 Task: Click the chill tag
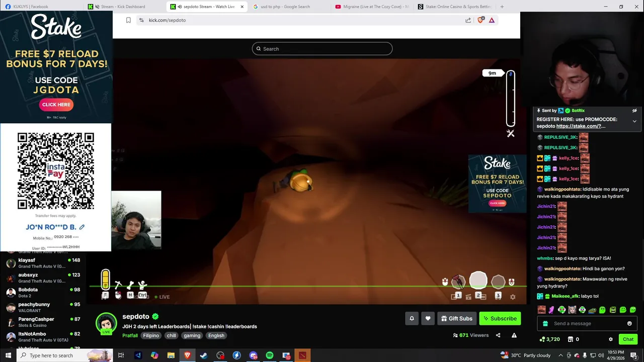coord(172,335)
